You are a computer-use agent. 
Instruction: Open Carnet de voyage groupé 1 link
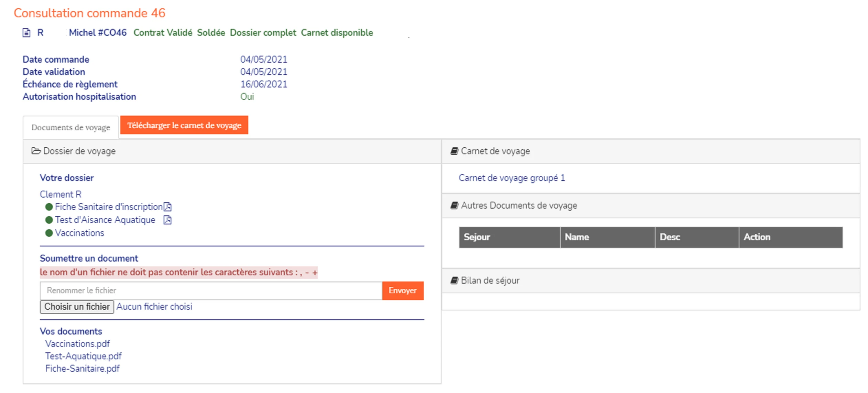click(512, 178)
